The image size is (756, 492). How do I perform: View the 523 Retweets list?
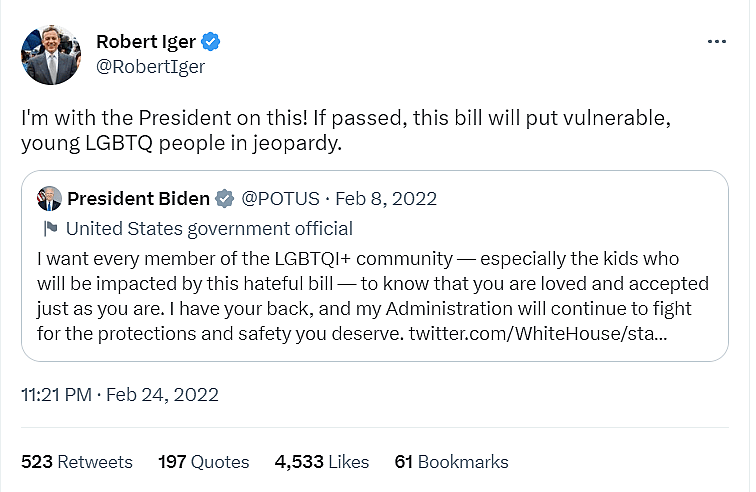click(x=77, y=462)
